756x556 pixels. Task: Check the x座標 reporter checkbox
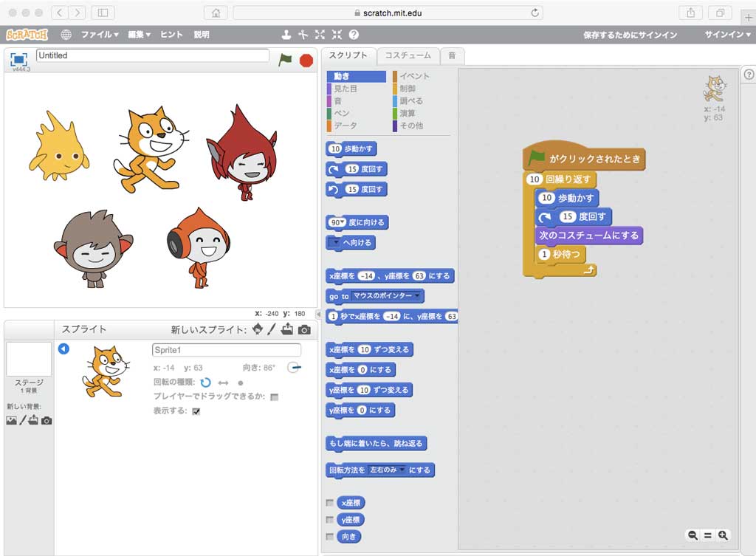[329, 503]
